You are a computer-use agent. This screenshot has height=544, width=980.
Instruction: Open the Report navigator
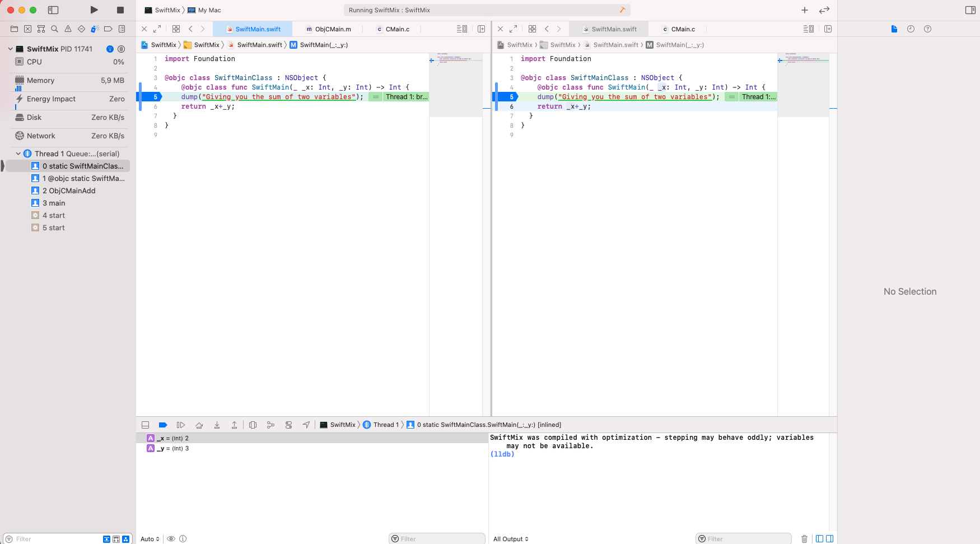click(122, 29)
